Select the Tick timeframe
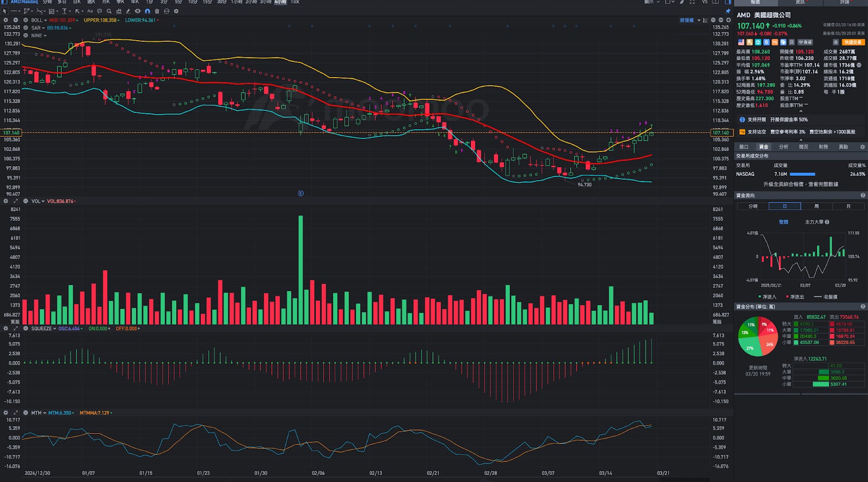The width and height of the screenshot is (868, 482). tap(295, 2)
